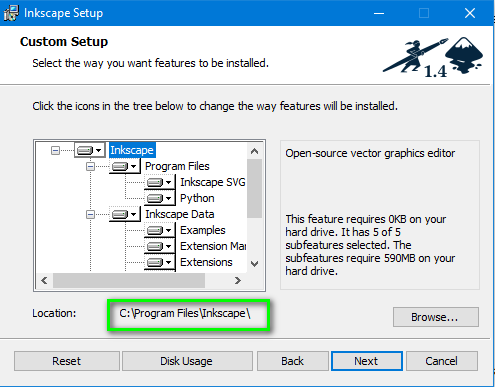Viewport: 495px width, 387px height.
Task: Click the install location path C:\Program Files\Inkscape\
Action: [185, 313]
